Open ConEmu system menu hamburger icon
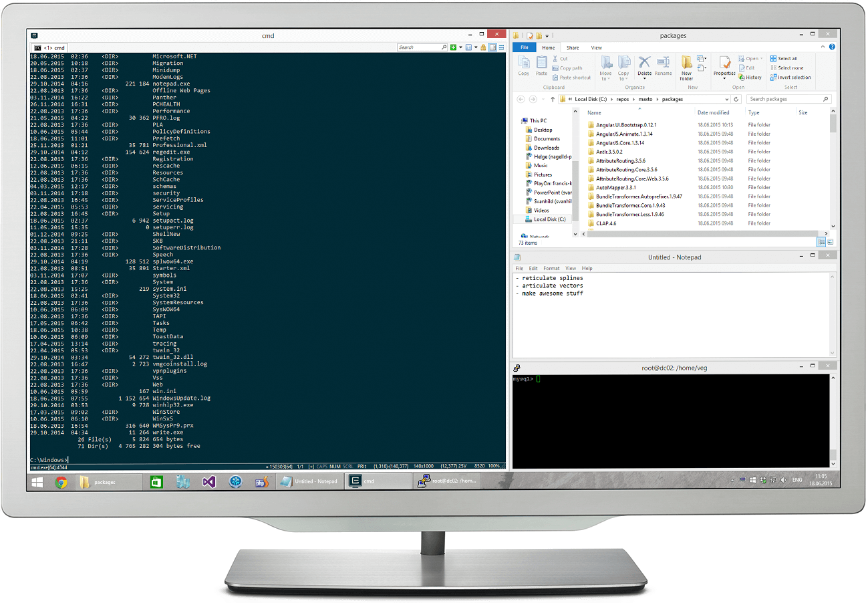The width and height of the screenshot is (868, 603). (501, 47)
